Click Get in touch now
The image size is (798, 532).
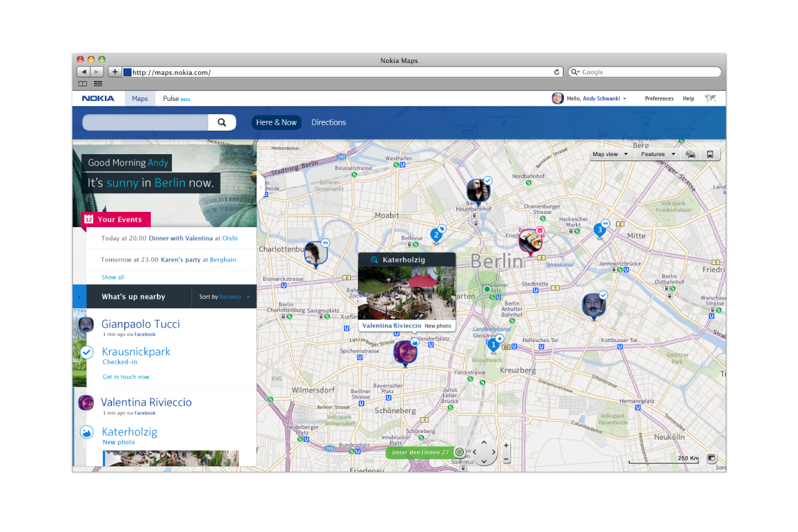pyautogui.click(x=126, y=377)
